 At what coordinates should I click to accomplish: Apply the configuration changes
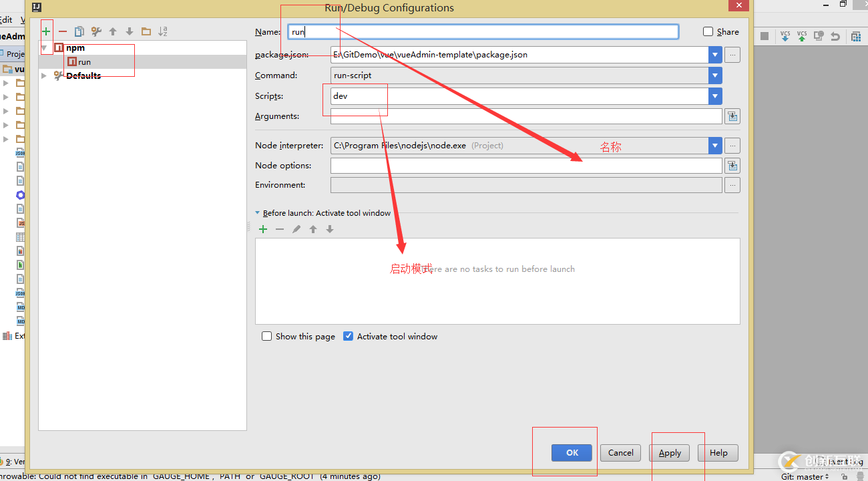[670, 452]
